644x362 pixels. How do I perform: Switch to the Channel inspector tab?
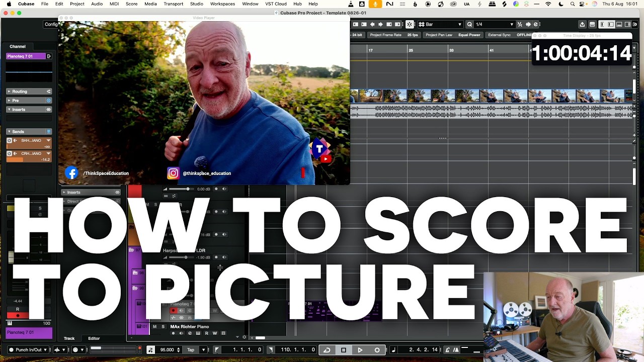pyautogui.click(x=18, y=46)
